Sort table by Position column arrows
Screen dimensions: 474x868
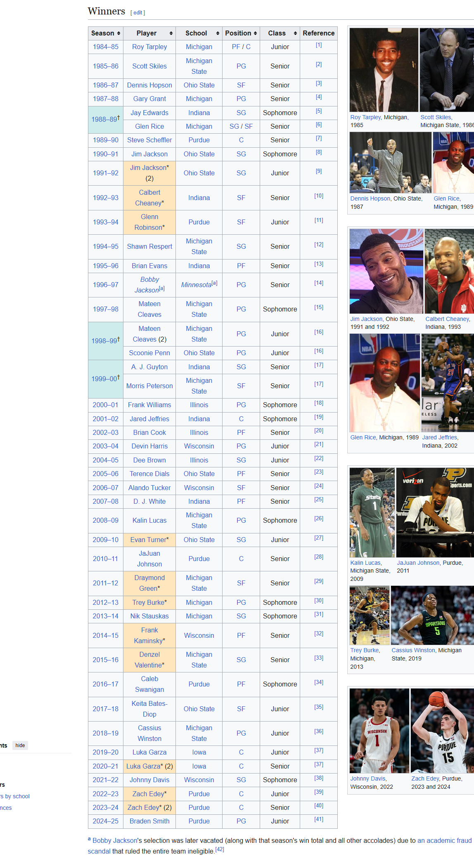[x=255, y=33]
